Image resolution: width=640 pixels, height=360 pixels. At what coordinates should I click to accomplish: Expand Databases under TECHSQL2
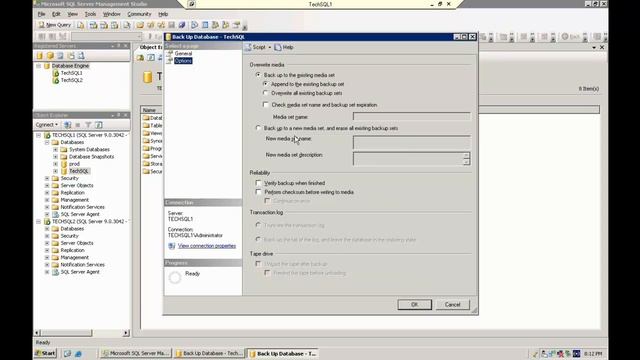pos(47,229)
